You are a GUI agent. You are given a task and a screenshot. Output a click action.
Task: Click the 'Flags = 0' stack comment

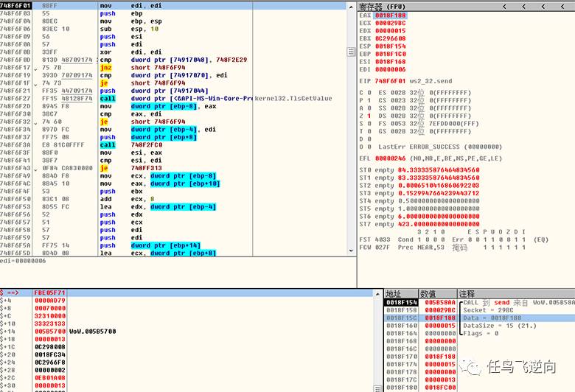pos(481,333)
